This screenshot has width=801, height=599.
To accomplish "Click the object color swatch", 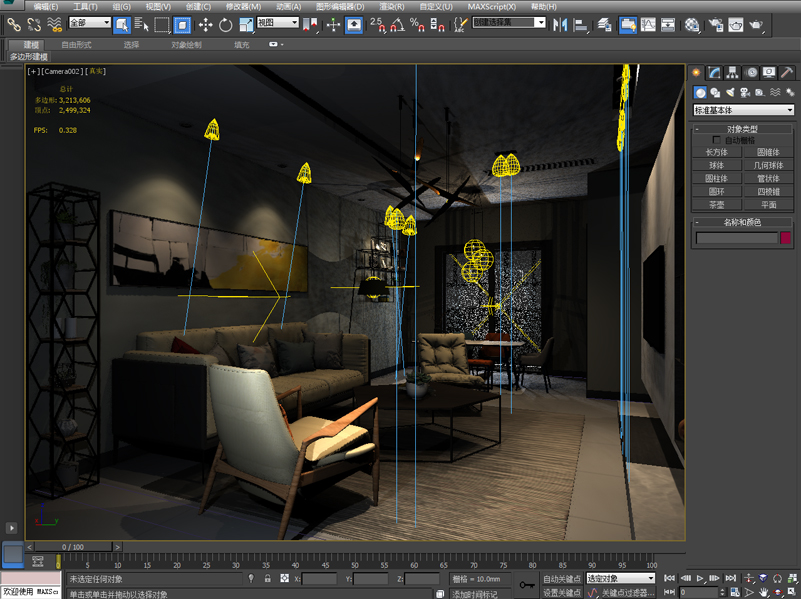I will [786, 238].
